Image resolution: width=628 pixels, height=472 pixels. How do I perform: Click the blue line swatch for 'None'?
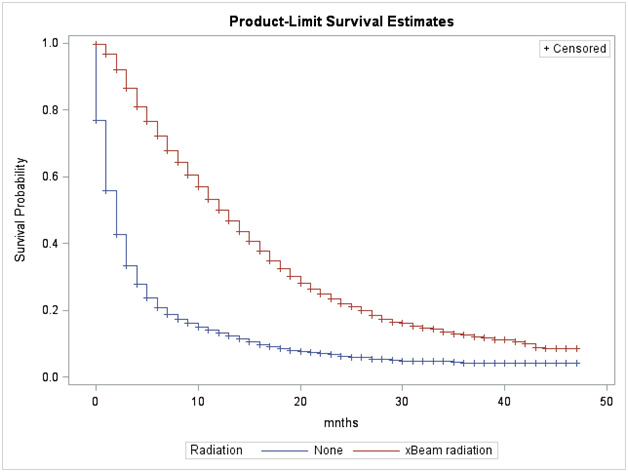283,450
